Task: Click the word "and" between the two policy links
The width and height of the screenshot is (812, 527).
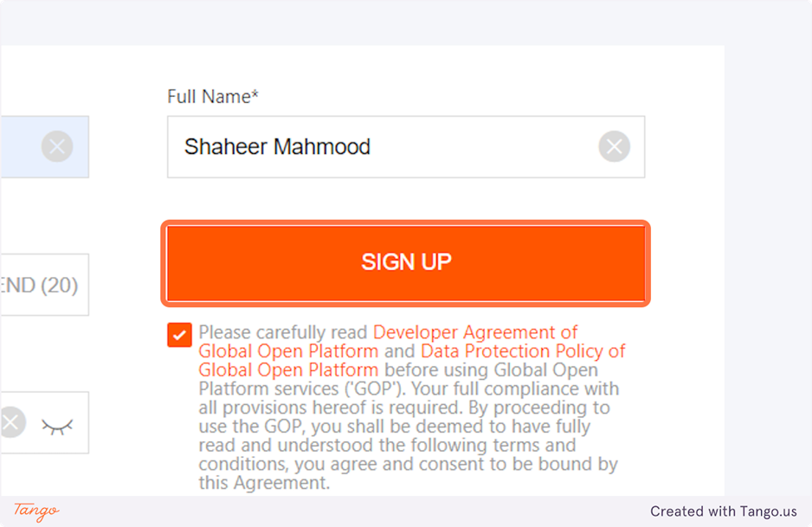Action: point(400,351)
